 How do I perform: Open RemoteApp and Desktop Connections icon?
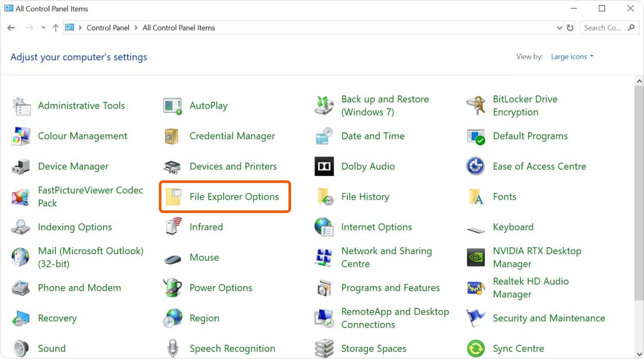(x=324, y=319)
